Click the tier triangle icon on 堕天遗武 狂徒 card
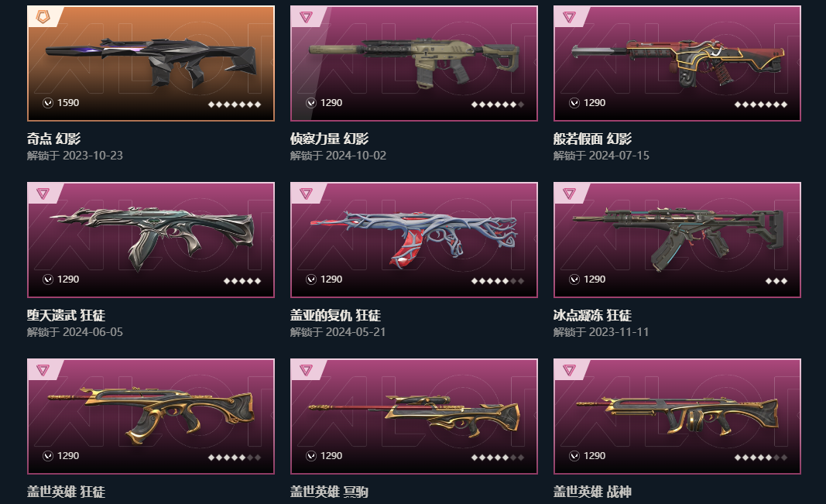The width and height of the screenshot is (826, 504). point(43,194)
